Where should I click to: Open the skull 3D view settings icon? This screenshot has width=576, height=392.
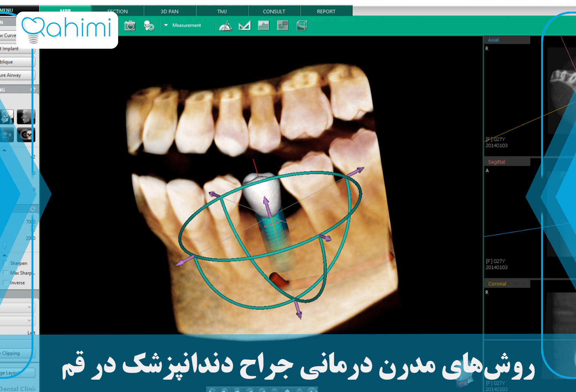[149, 25]
